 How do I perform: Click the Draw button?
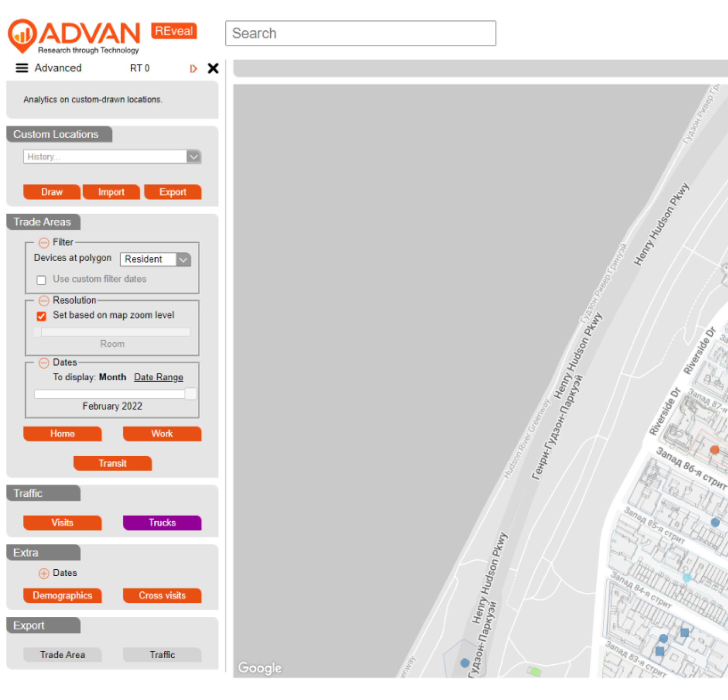pos(52,192)
